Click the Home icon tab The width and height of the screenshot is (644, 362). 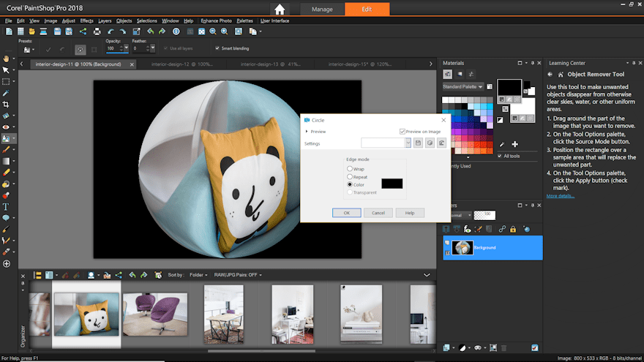pos(280,10)
